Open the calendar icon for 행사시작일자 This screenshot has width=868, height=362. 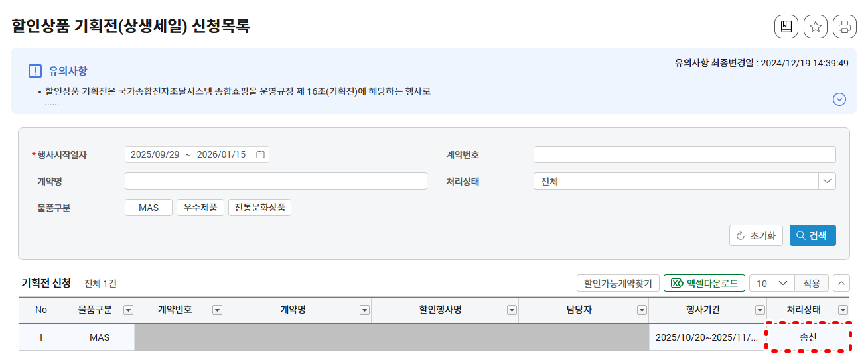(261, 154)
